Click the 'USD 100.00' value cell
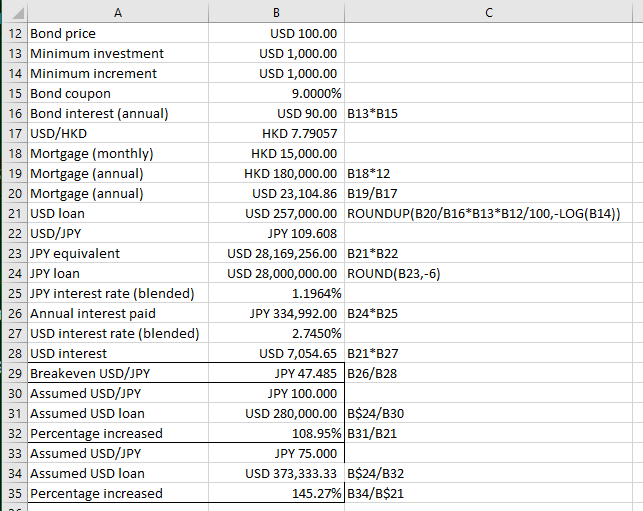This screenshot has height=511, width=643. pos(276,33)
